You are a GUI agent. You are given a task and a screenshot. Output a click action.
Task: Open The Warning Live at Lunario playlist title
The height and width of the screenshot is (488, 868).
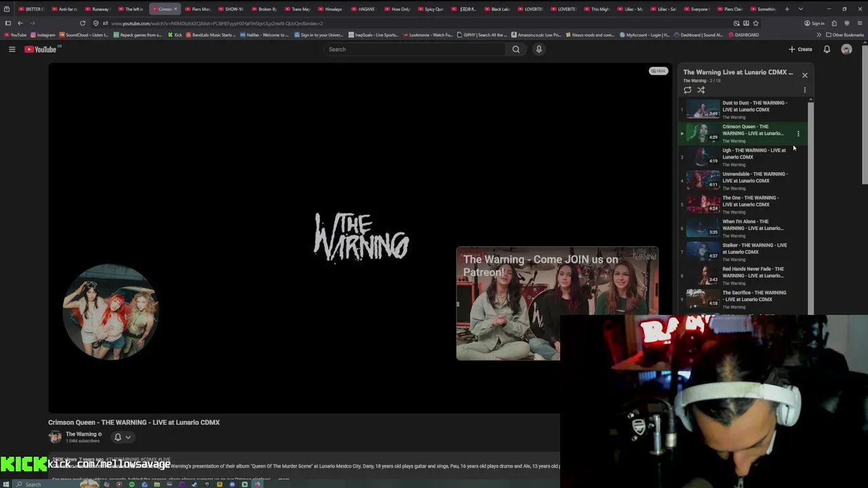(738, 72)
